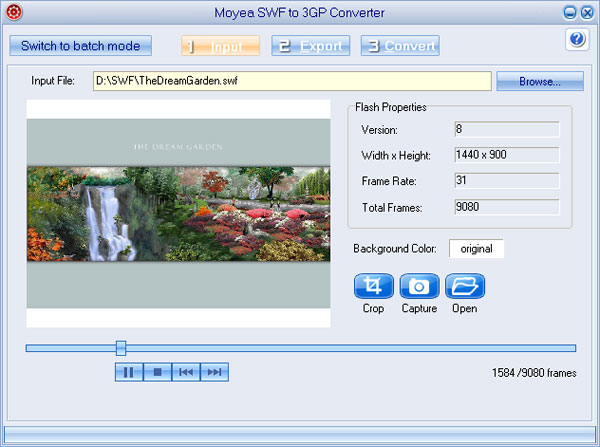Click the Open folder icon

(x=465, y=286)
